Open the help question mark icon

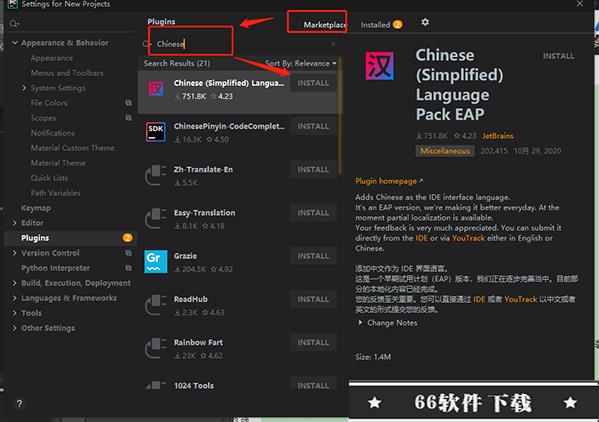pos(19,404)
